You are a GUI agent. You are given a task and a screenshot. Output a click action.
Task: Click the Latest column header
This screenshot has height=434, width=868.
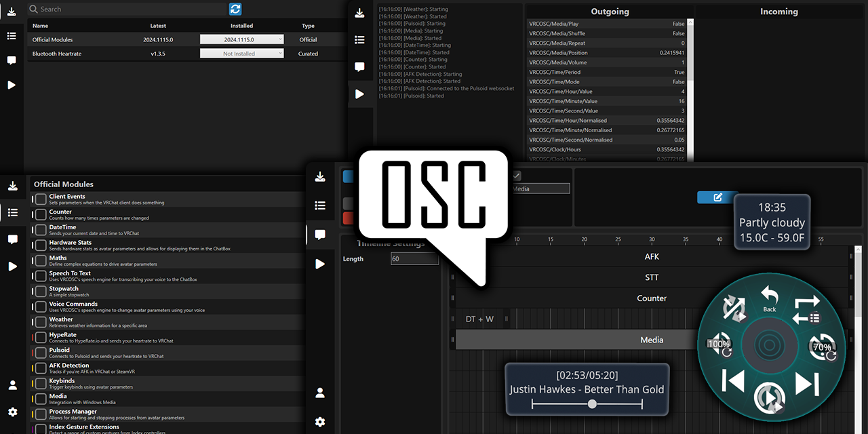point(158,26)
